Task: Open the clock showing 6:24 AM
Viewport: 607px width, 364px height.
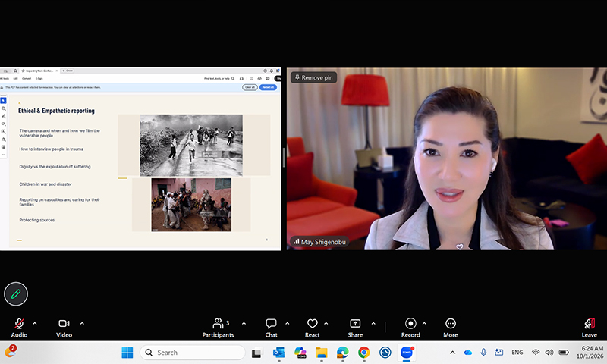Action: pyautogui.click(x=590, y=353)
